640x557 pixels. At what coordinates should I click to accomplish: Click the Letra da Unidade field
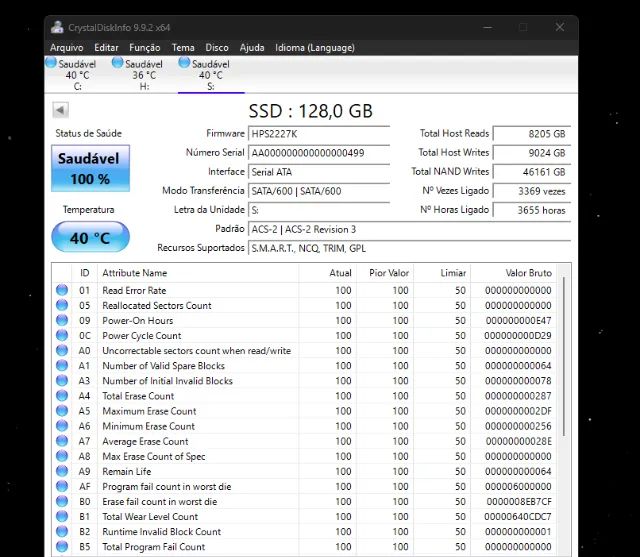click(x=319, y=210)
